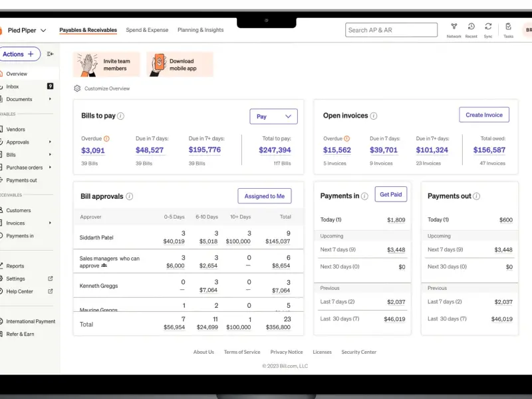Expand the Bills submenu arrow
The width and height of the screenshot is (532, 399).
[51, 154]
